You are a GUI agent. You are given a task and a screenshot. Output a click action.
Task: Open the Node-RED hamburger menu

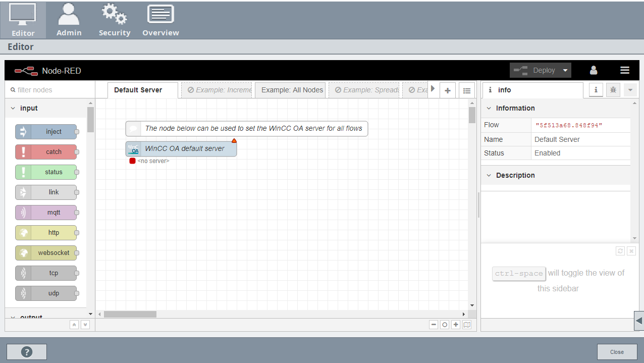[x=625, y=71]
